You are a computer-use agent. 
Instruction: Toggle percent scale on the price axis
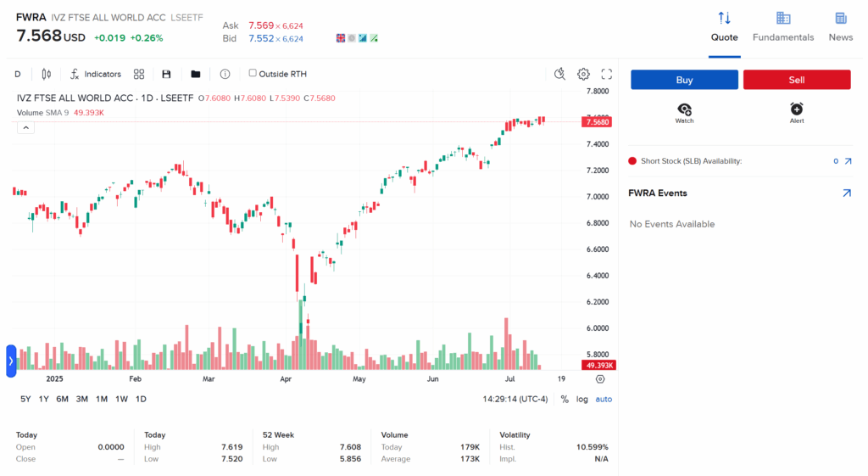(x=565, y=399)
